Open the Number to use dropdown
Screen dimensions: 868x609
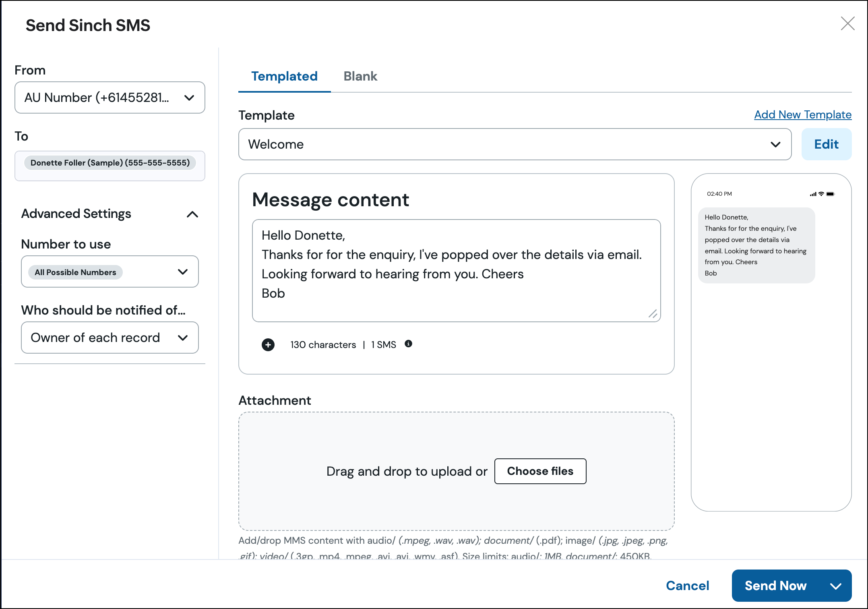[x=110, y=271]
